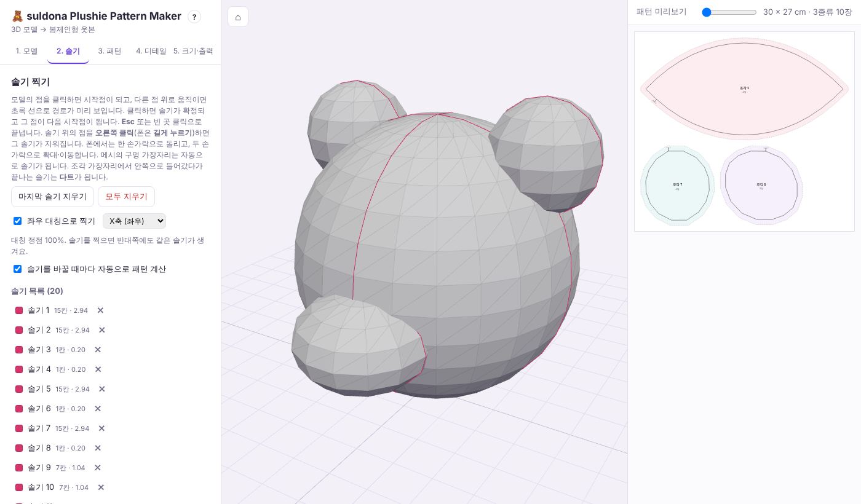Switch to the 1. 모델 tab
Image resolution: width=861 pixels, height=504 pixels.
click(x=26, y=51)
